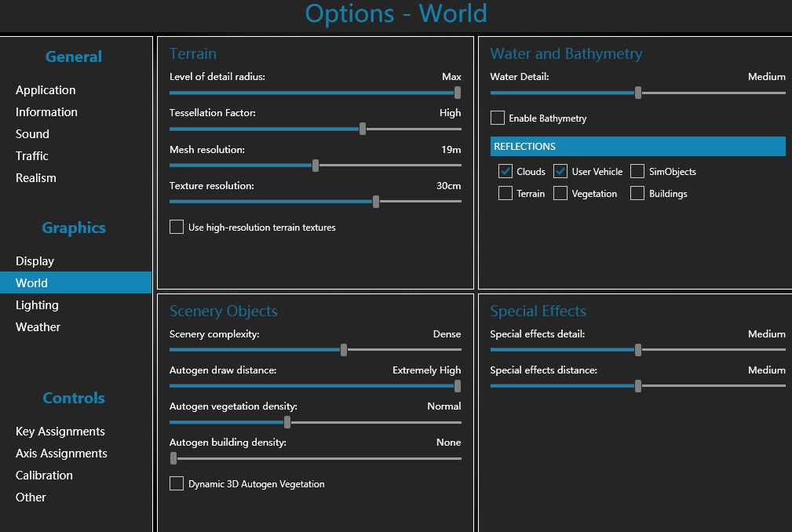Click the Water Detail slider handle
The width and height of the screenshot is (792, 532).
[638, 93]
